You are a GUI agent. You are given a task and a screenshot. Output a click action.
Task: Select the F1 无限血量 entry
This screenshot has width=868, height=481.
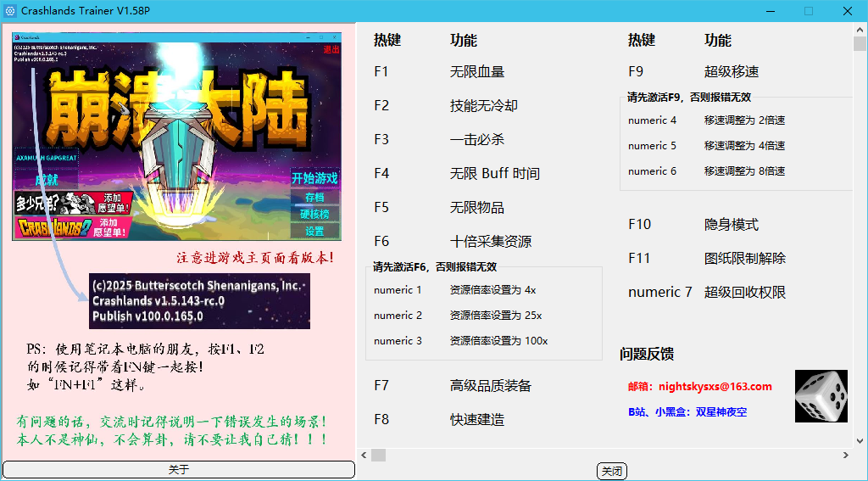[439, 71]
